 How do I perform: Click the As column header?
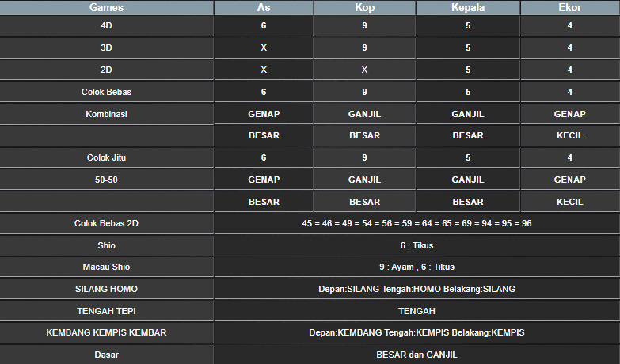(264, 7)
